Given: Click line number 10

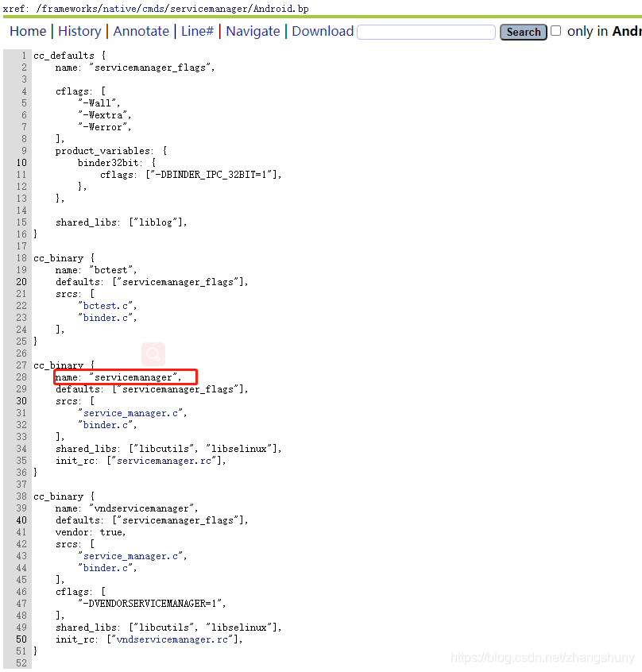Looking at the screenshot, I should tap(21, 163).
